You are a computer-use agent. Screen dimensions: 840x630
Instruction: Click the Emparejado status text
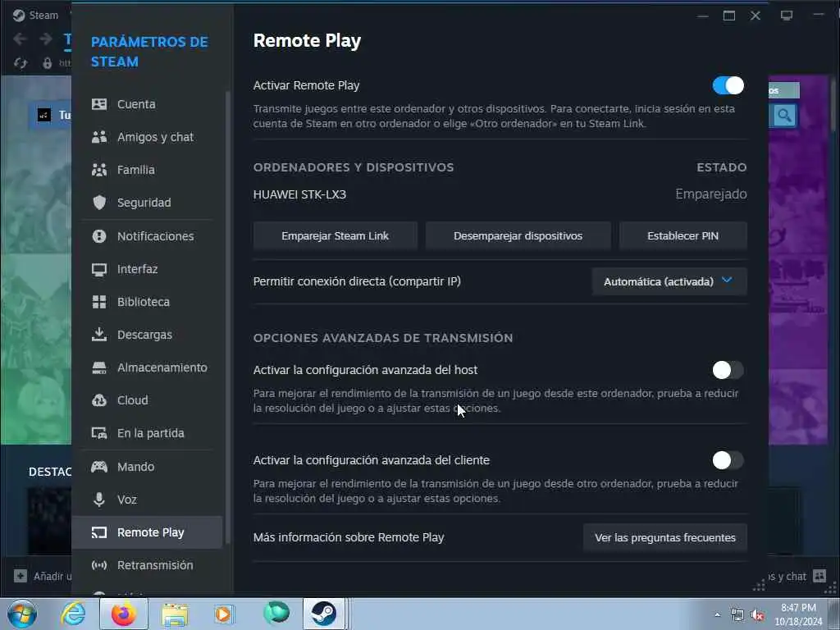point(711,194)
